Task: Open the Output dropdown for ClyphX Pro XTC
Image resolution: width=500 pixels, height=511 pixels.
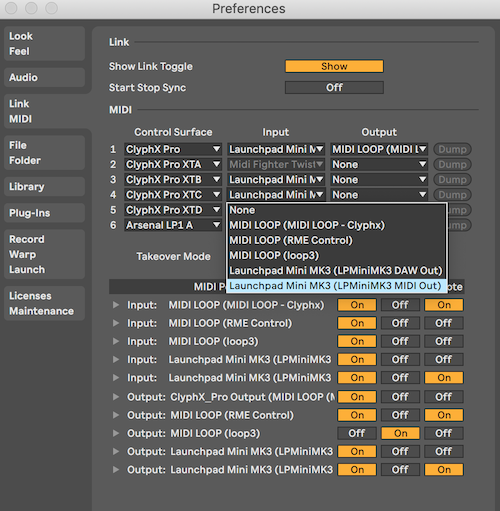Action: tap(379, 195)
